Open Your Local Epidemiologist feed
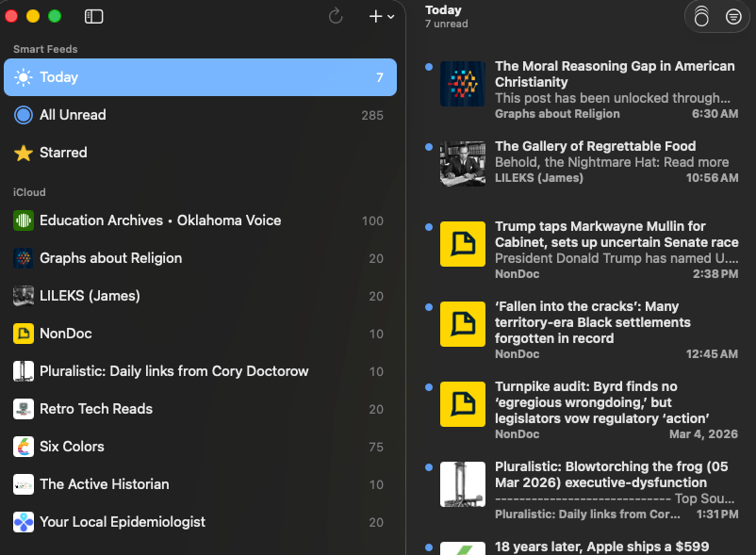 click(x=123, y=522)
